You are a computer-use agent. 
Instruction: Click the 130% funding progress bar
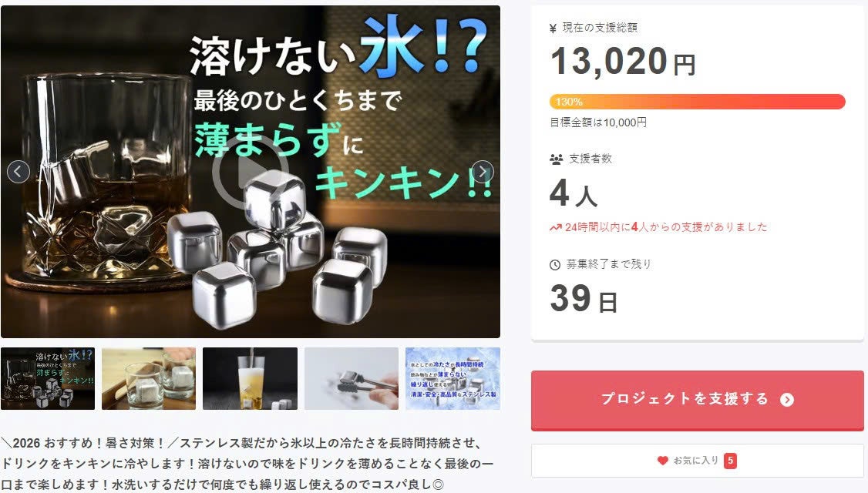click(698, 102)
